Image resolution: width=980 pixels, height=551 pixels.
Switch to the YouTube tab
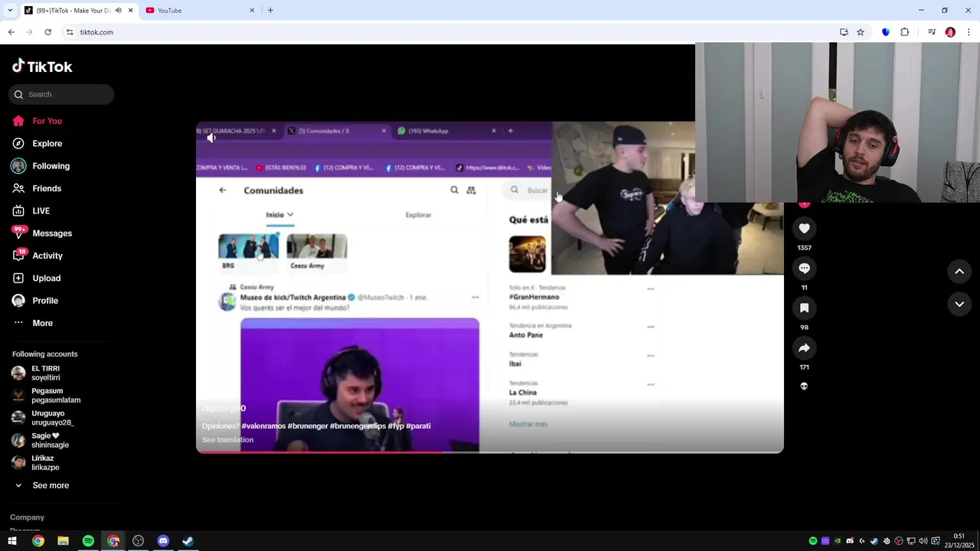tap(201, 10)
